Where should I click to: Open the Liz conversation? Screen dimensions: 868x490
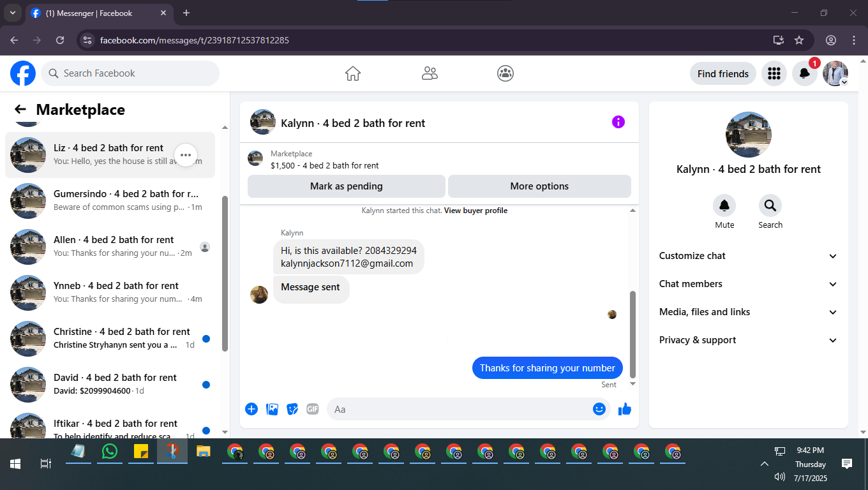click(x=110, y=155)
